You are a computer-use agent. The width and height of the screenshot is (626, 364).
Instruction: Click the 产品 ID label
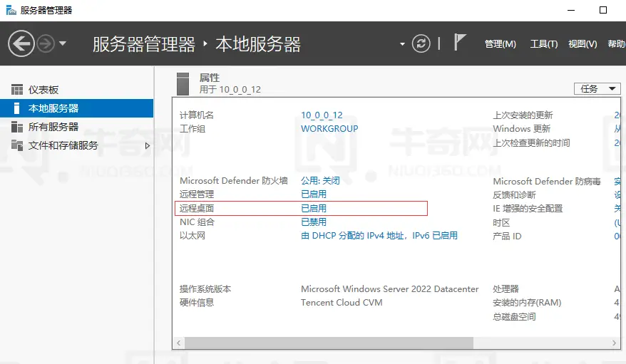point(507,236)
